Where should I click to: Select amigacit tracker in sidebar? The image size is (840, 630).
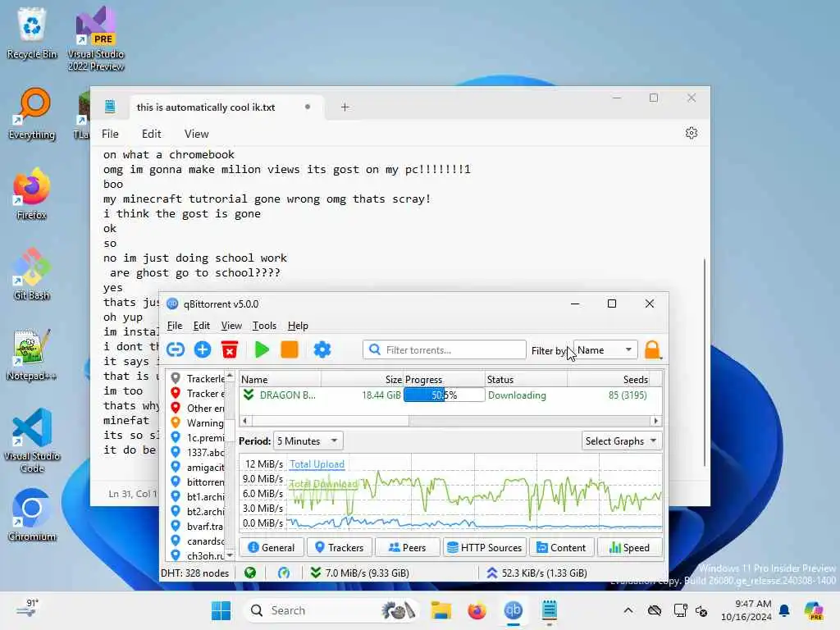(x=198, y=467)
